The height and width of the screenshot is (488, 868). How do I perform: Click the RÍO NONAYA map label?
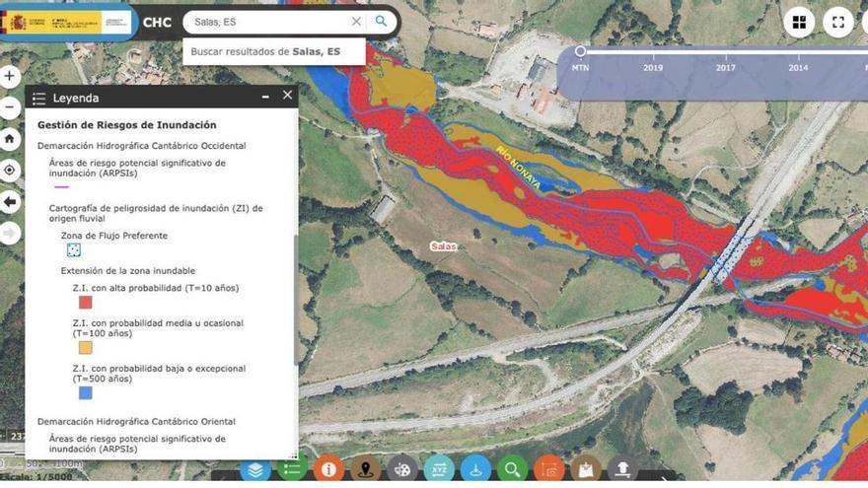(x=518, y=167)
